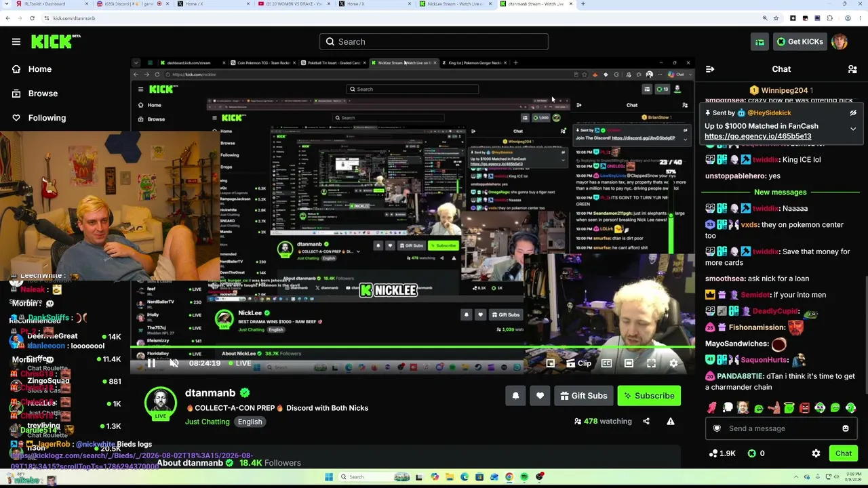Expand the pinned message chevron
The height and width of the screenshot is (488, 868).
853,129
